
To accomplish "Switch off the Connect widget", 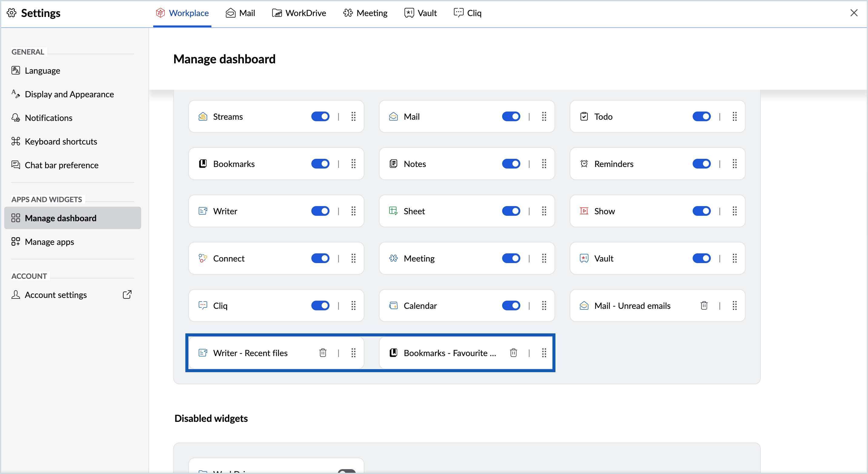I will click(320, 258).
